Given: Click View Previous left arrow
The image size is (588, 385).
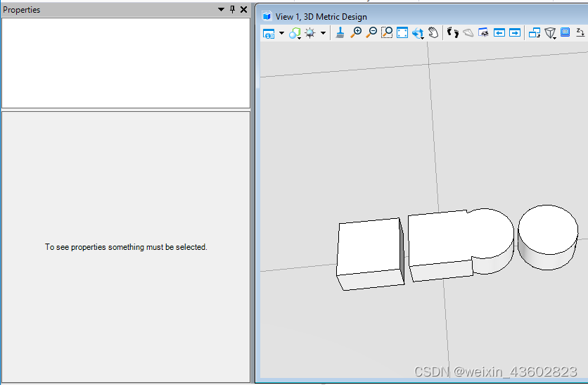Looking at the screenshot, I should pos(499,33).
